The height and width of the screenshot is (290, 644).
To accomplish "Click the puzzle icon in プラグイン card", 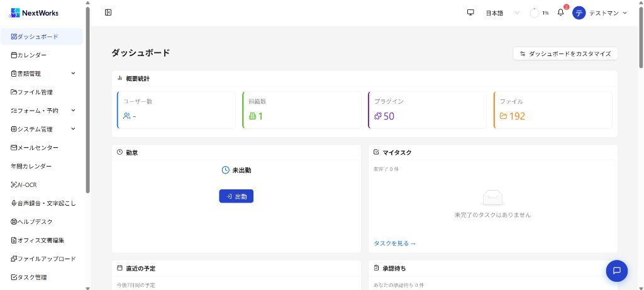I will tap(378, 116).
